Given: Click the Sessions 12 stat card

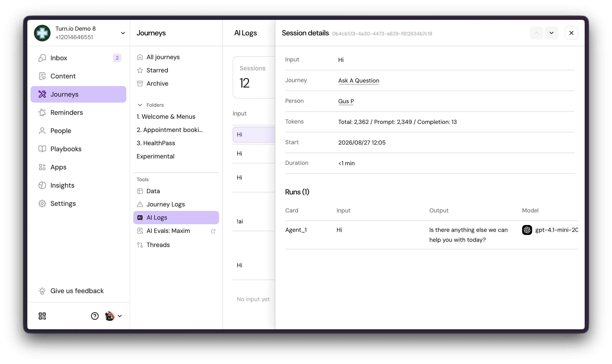Looking at the screenshot, I should pyautogui.click(x=254, y=78).
